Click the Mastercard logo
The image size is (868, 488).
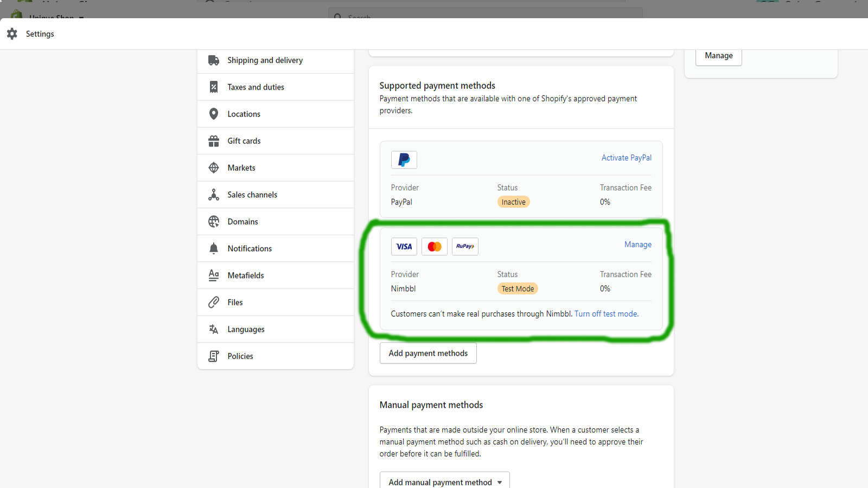435,247
